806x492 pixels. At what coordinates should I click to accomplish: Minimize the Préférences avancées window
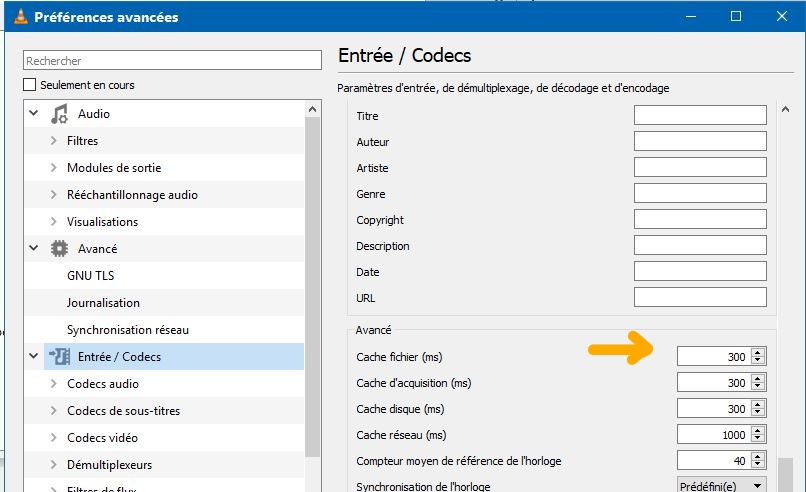click(x=691, y=16)
